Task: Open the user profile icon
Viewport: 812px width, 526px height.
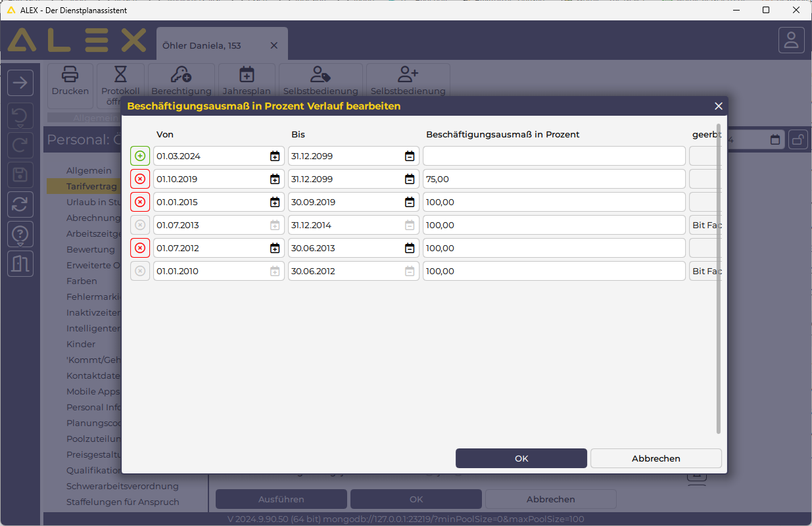Action: (x=791, y=40)
